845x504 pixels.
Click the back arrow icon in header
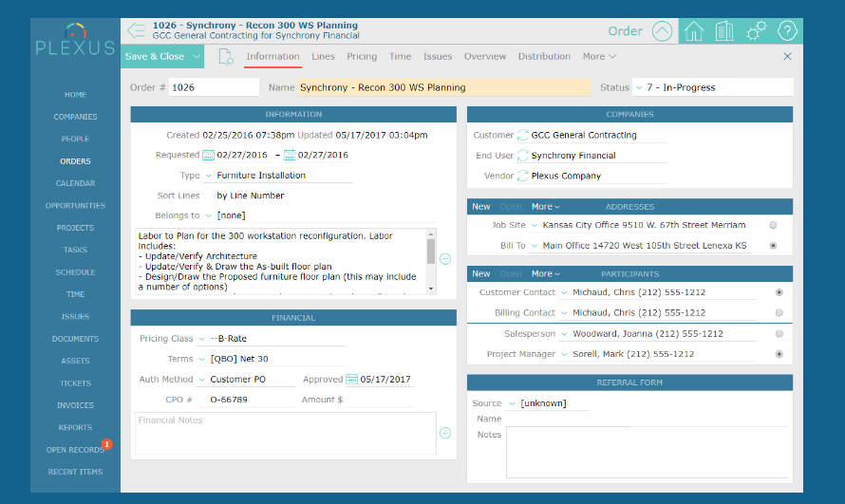coord(137,31)
